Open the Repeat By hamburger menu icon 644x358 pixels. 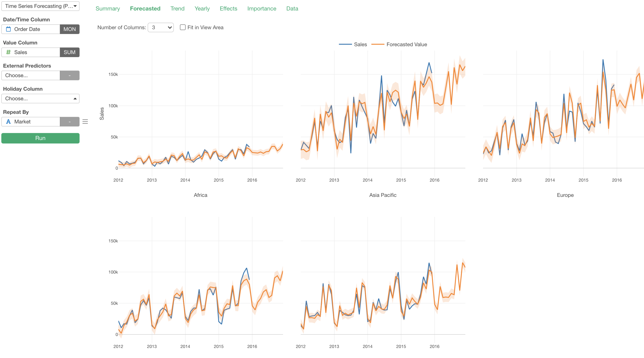pos(85,122)
